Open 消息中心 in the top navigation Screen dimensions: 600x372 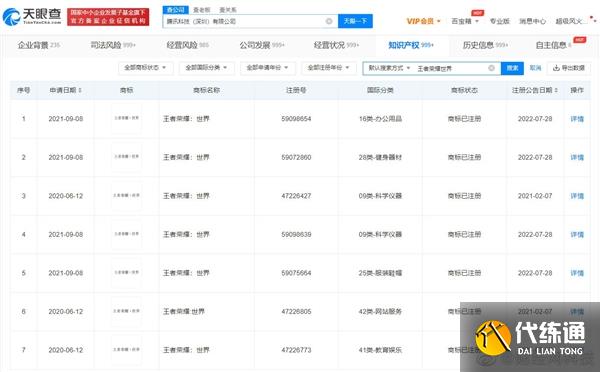pos(532,21)
